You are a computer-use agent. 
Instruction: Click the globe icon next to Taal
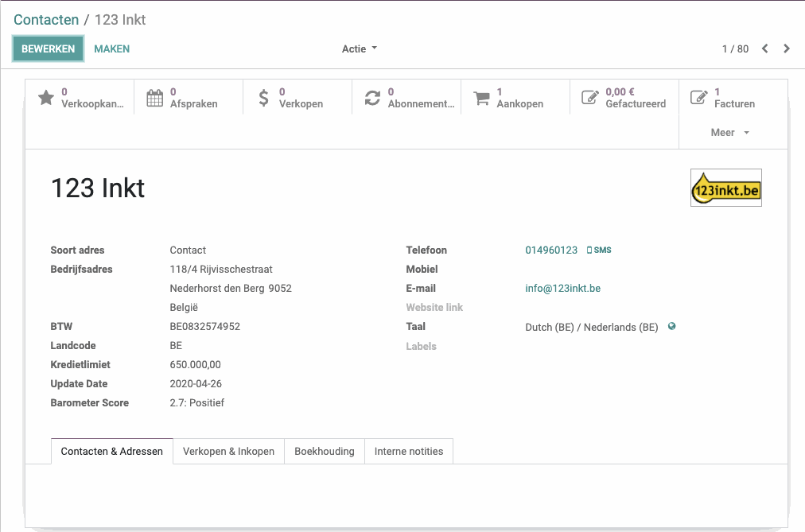(671, 326)
